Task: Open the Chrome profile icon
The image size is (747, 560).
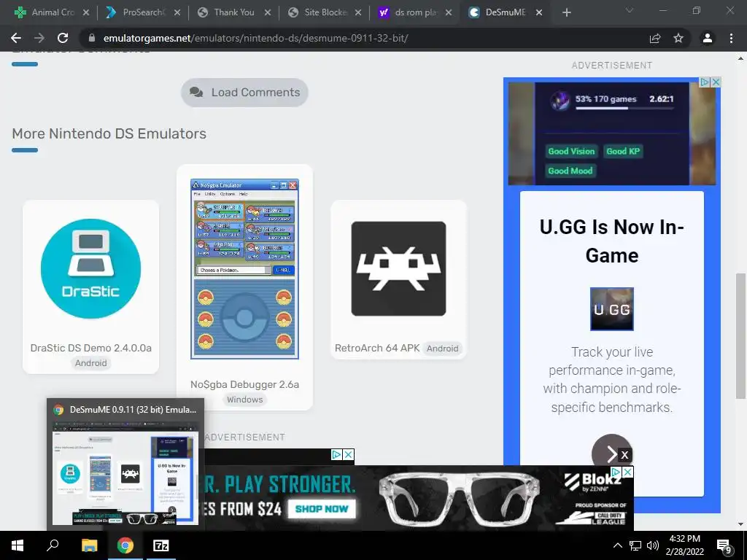Action: pyautogui.click(x=708, y=38)
